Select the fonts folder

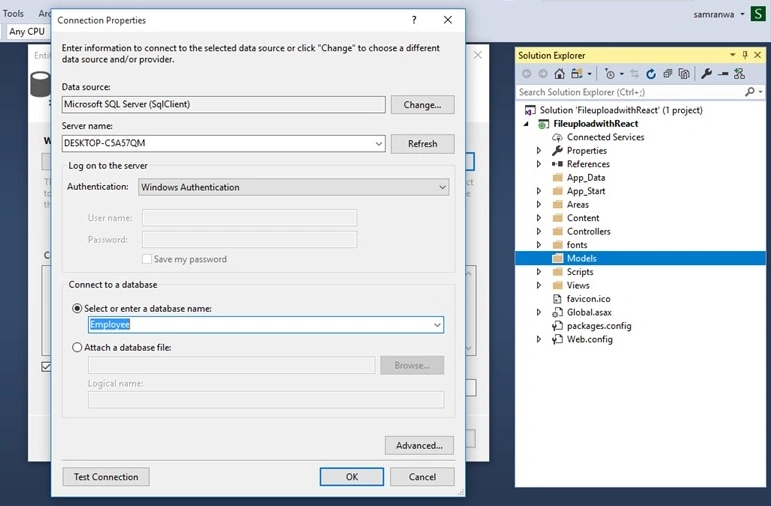577,245
